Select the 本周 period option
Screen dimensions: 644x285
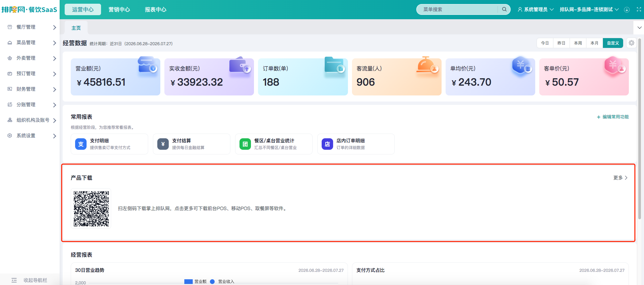point(578,43)
